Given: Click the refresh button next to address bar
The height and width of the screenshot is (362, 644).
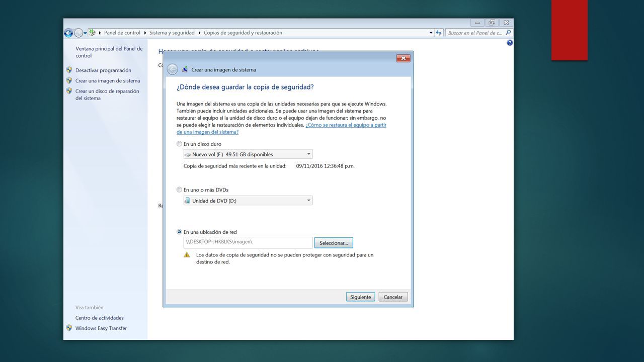Looking at the screenshot, I should pyautogui.click(x=439, y=33).
